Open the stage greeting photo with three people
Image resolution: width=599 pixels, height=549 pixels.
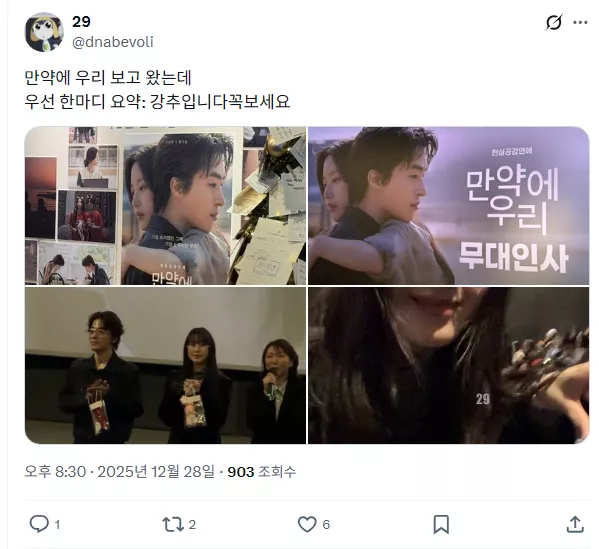pyautogui.click(x=165, y=366)
